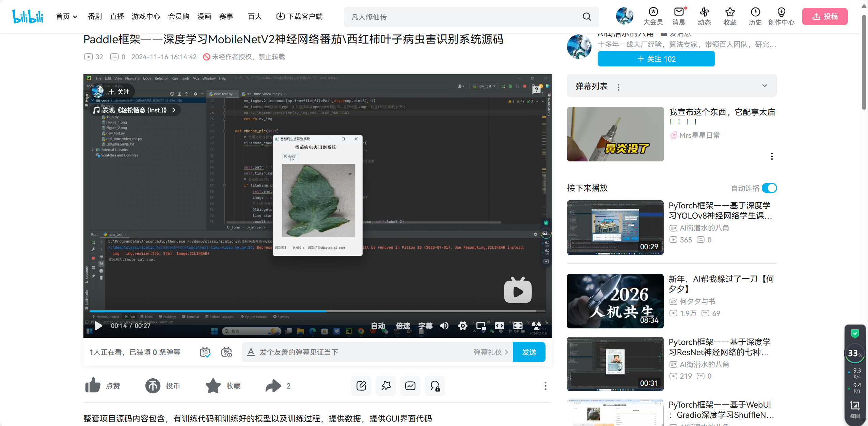Screen dimensions: 868x426
Task: Go to 番剧 in top navigation
Action: [x=95, y=17]
